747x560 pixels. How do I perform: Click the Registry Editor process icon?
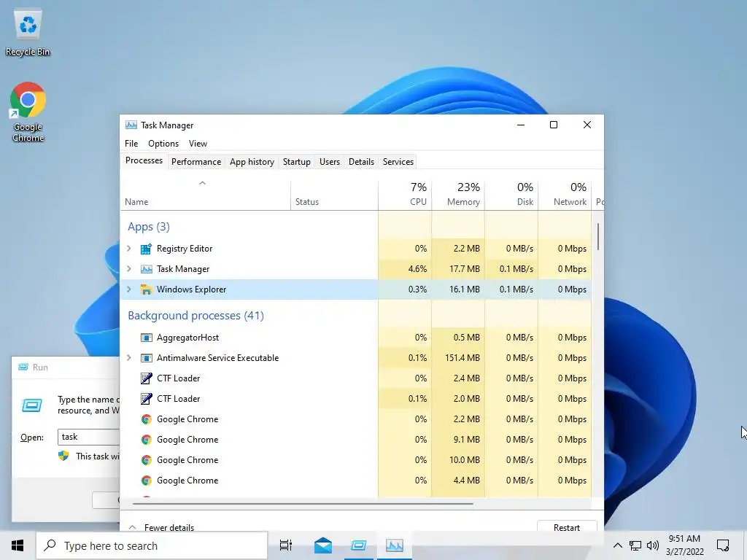146,249
